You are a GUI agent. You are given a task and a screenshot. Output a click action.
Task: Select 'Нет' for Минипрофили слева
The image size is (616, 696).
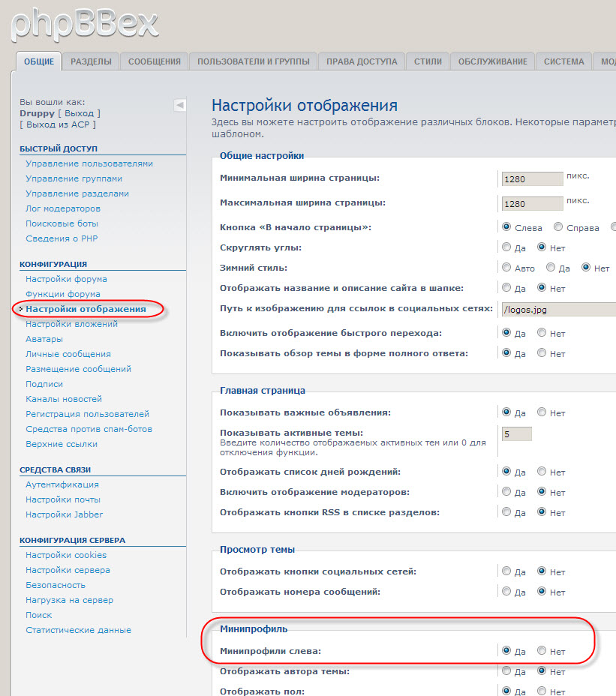coord(542,651)
